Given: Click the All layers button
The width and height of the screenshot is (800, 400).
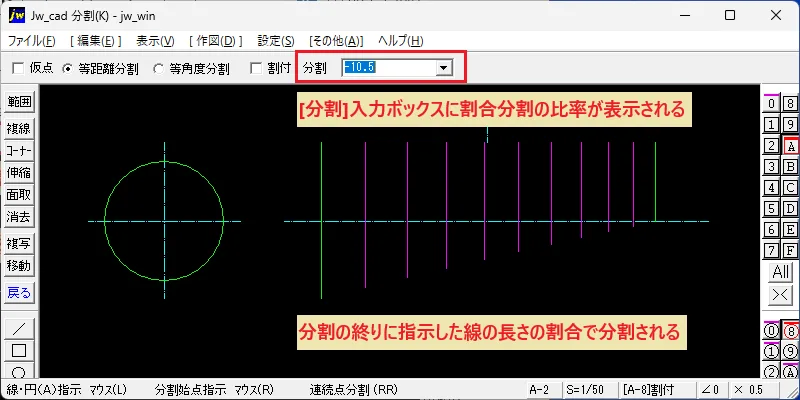Looking at the screenshot, I should click(x=781, y=272).
